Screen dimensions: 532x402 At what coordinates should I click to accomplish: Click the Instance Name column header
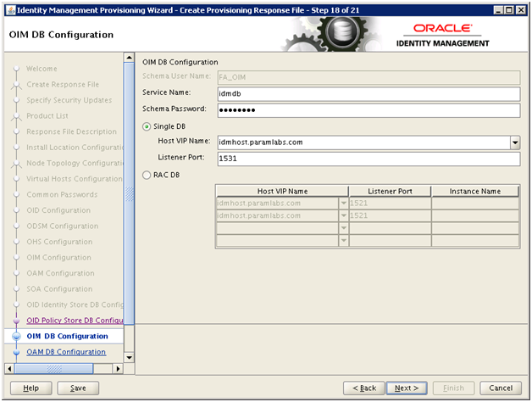click(x=475, y=192)
